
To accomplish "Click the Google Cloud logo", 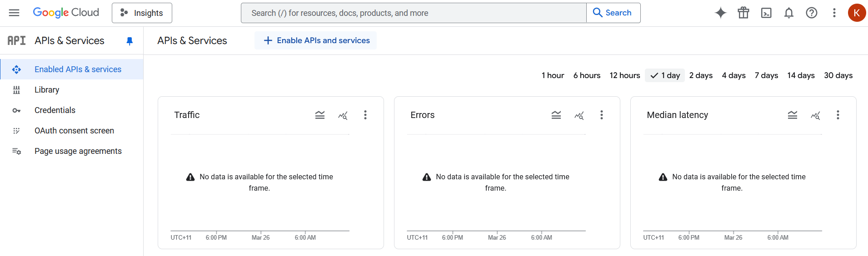I will pyautogui.click(x=66, y=13).
